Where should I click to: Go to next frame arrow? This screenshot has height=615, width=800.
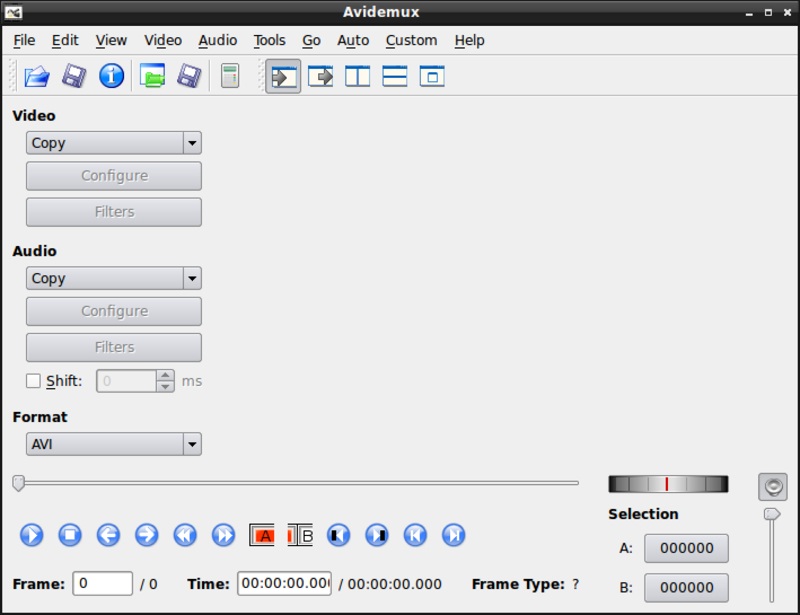point(146,535)
